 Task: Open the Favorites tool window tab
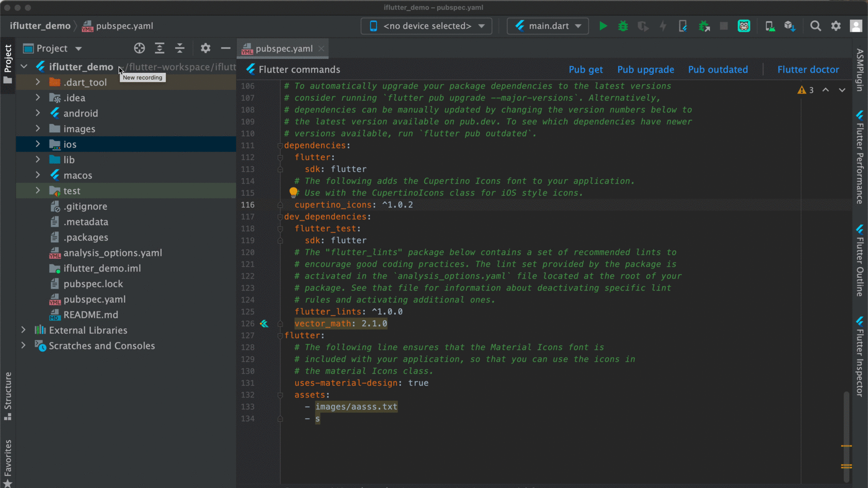coord(8,463)
